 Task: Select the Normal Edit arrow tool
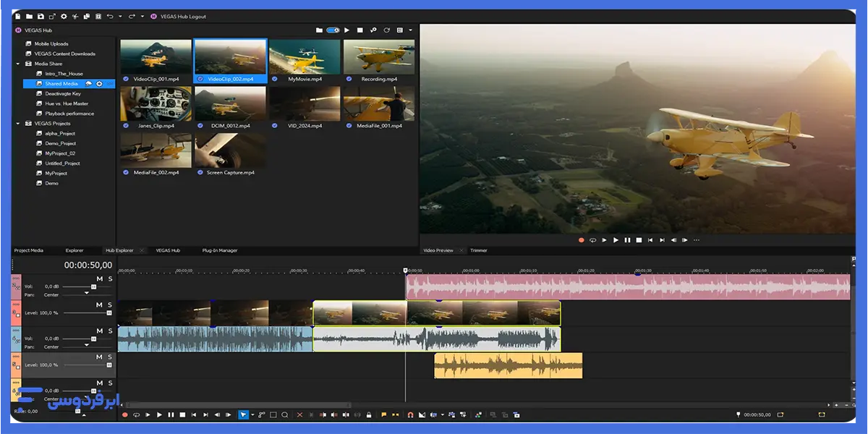point(244,414)
